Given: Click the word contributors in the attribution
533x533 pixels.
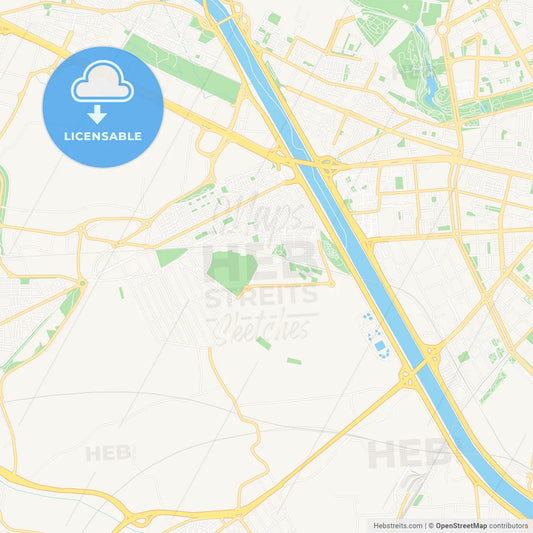Looking at the screenshot, I should pyautogui.click(x=509, y=526).
